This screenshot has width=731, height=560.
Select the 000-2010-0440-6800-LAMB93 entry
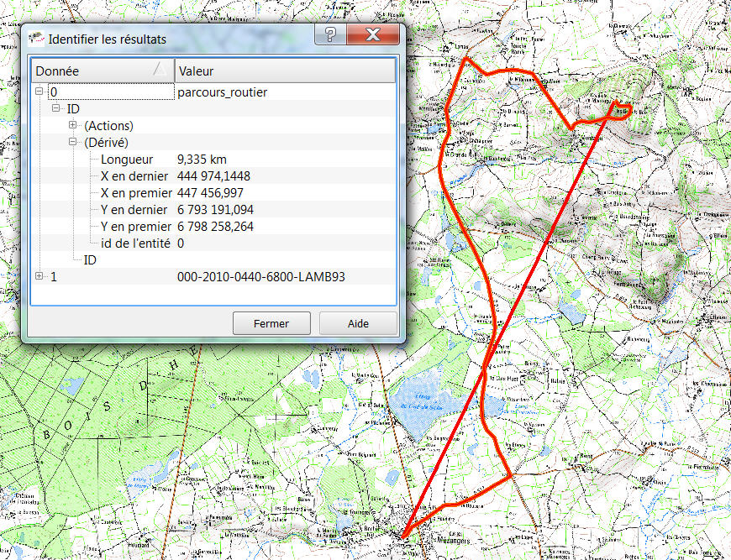pyautogui.click(x=261, y=277)
